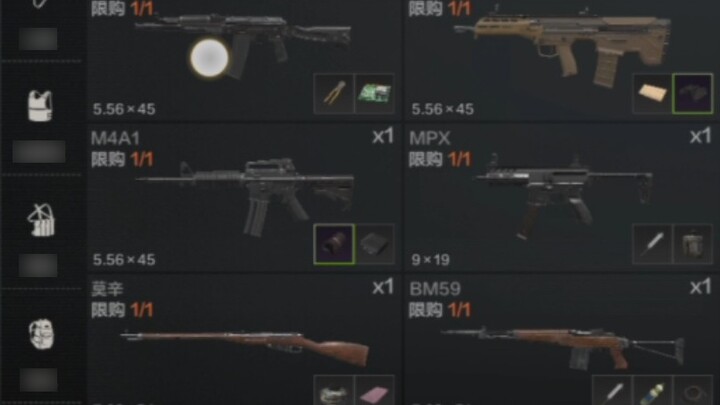
Task: Select the MPX submachine gun listing
Action: tap(562, 198)
